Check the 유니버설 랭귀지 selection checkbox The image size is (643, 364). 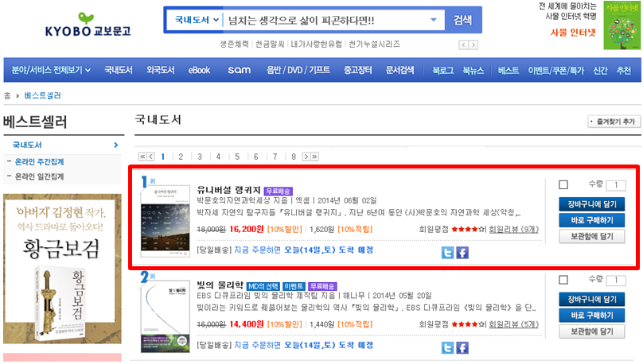[x=563, y=184]
